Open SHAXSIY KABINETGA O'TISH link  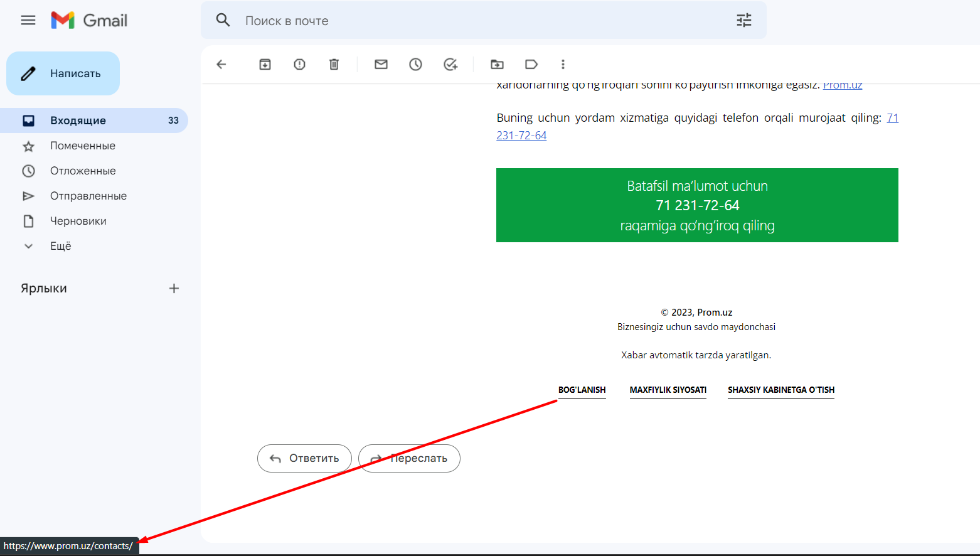pos(781,390)
